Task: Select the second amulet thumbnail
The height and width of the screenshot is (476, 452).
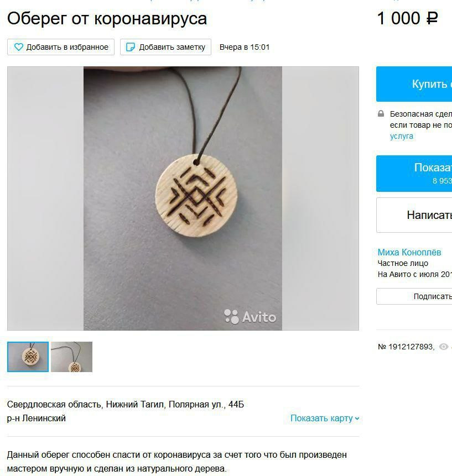Action: (72, 357)
